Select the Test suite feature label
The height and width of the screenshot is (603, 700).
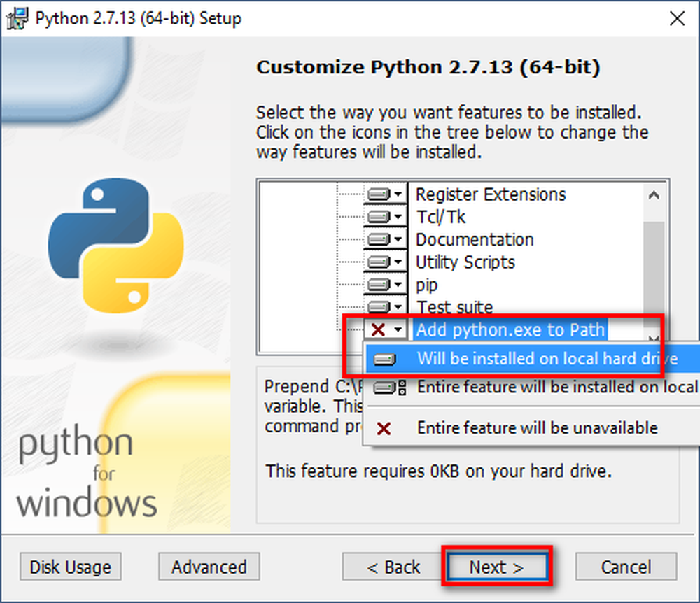(454, 307)
